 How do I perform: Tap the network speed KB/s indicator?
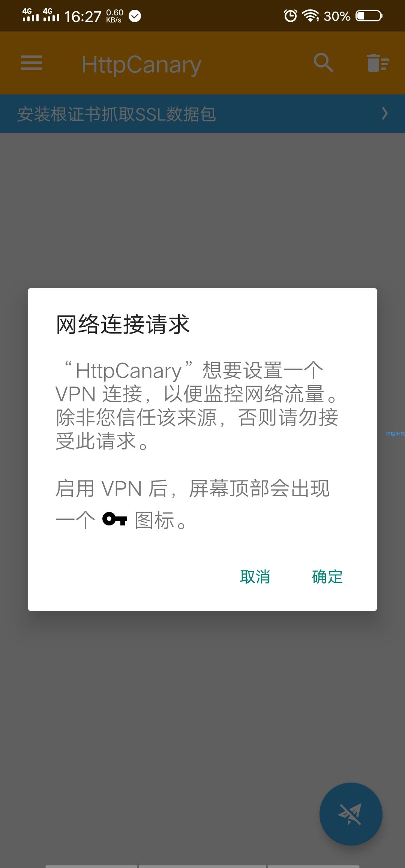114,16
